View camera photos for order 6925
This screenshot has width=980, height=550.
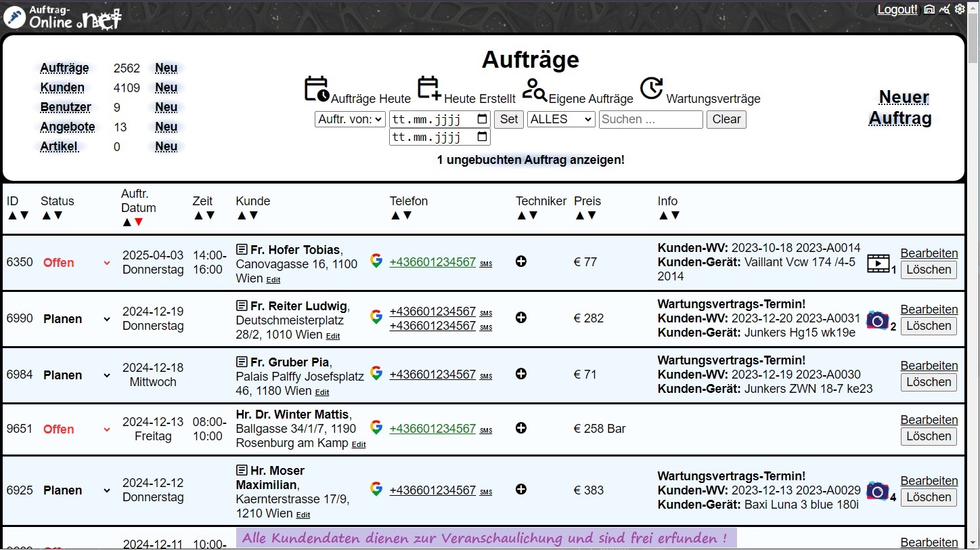[x=878, y=490]
